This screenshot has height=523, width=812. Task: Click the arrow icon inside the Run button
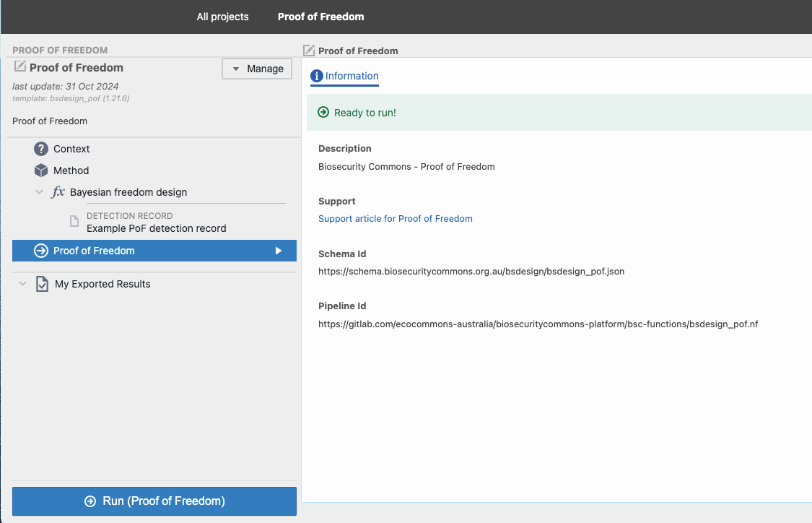(x=90, y=501)
